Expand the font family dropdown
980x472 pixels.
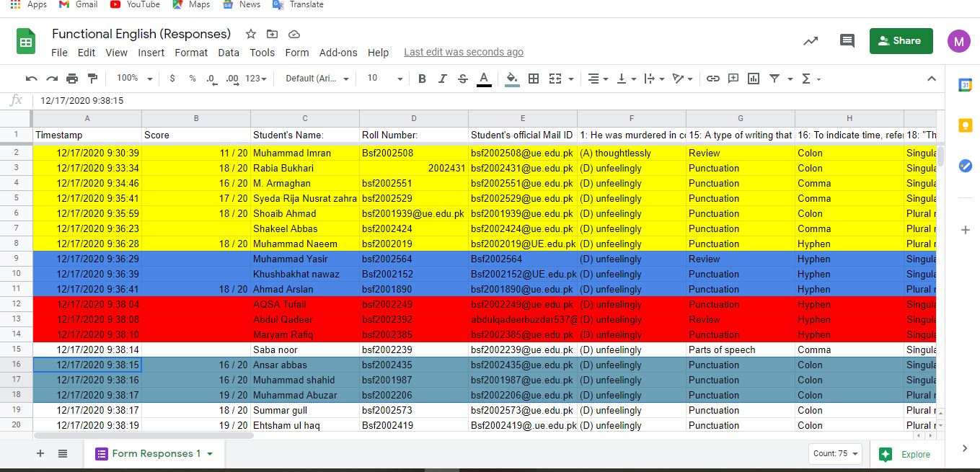[x=315, y=79]
